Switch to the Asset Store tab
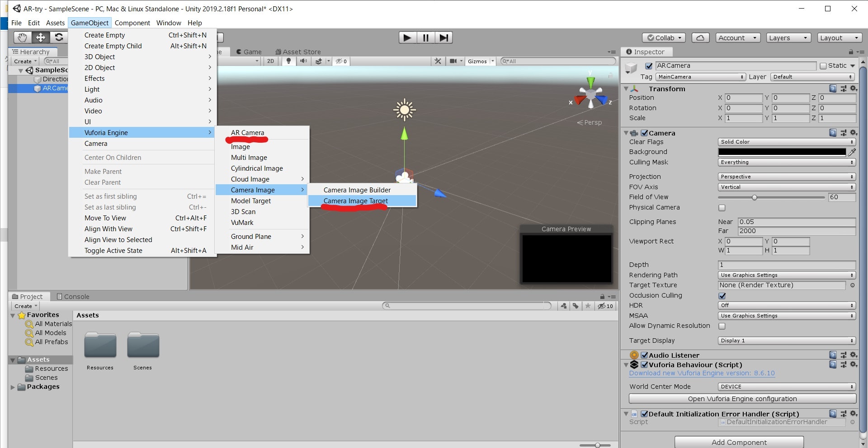 click(x=298, y=52)
